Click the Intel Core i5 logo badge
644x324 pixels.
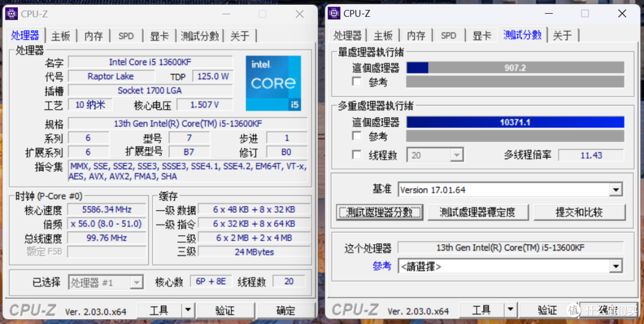click(274, 83)
